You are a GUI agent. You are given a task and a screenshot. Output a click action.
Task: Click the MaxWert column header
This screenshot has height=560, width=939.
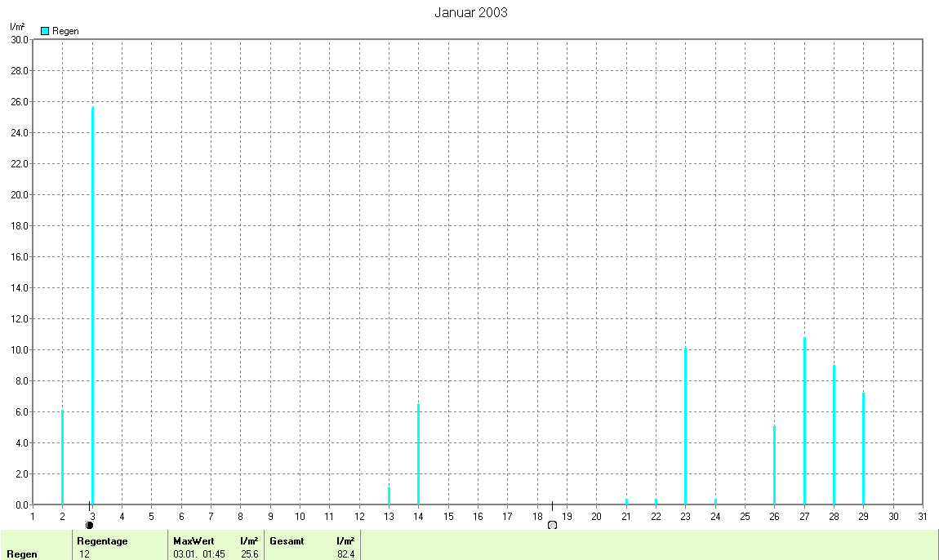(x=192, y=540)
